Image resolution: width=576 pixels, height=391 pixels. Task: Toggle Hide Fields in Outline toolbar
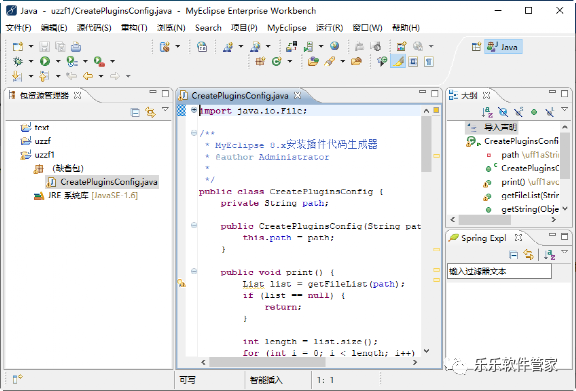503,112
